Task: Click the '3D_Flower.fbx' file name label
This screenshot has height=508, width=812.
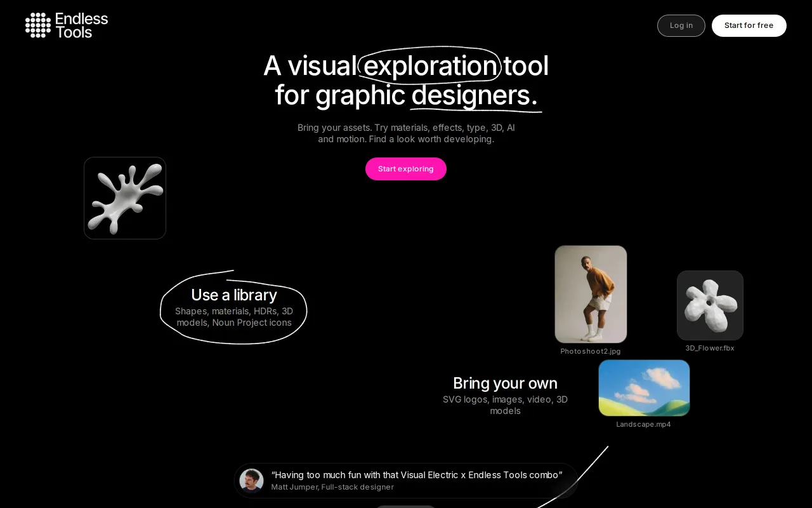Action: click(x=710, y=348)
